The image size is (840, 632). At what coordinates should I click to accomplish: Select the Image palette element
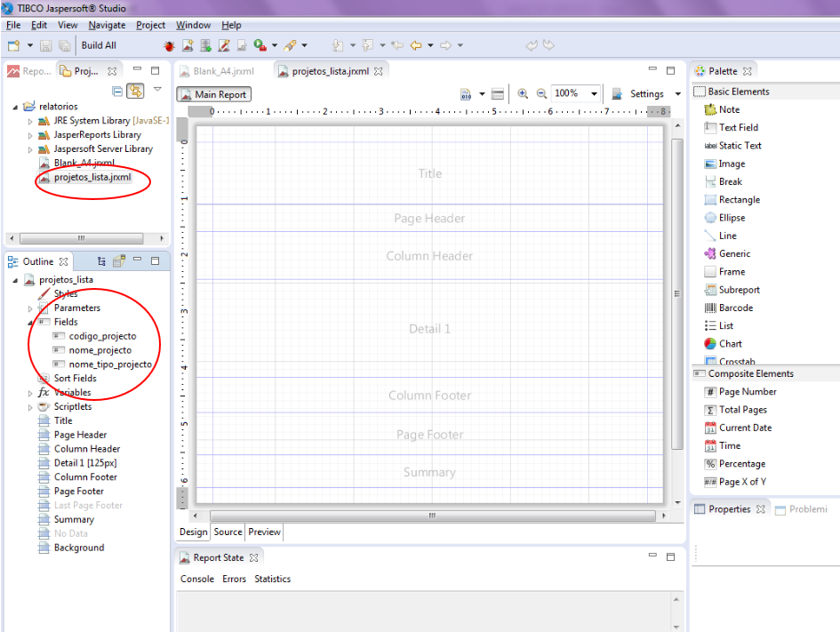[724, 164]
